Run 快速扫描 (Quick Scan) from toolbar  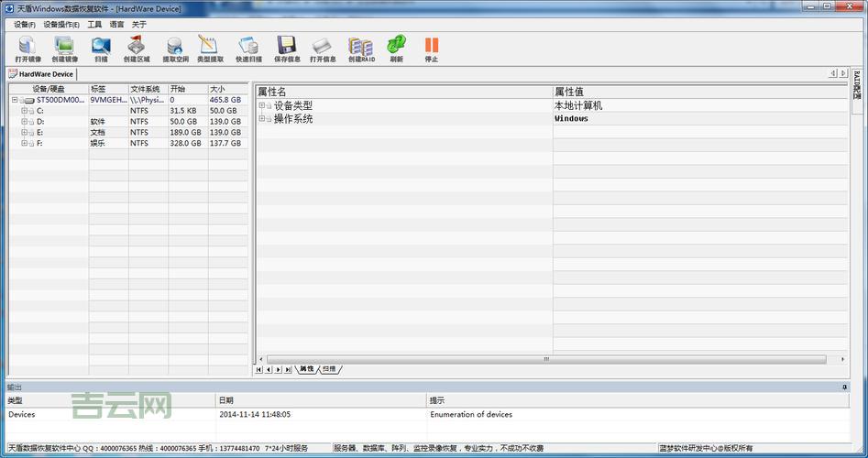click(248, 46)
